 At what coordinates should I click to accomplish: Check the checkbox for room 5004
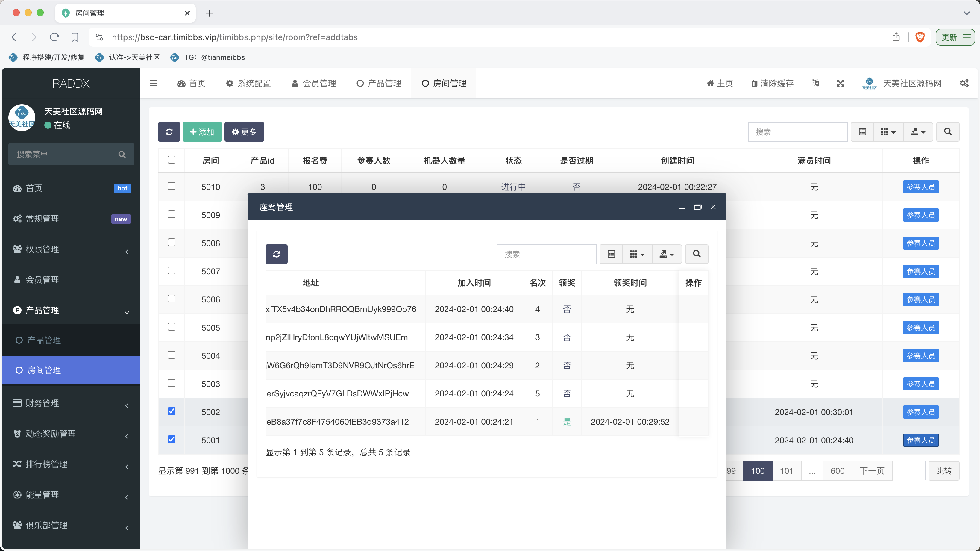[x=172, y=355]
